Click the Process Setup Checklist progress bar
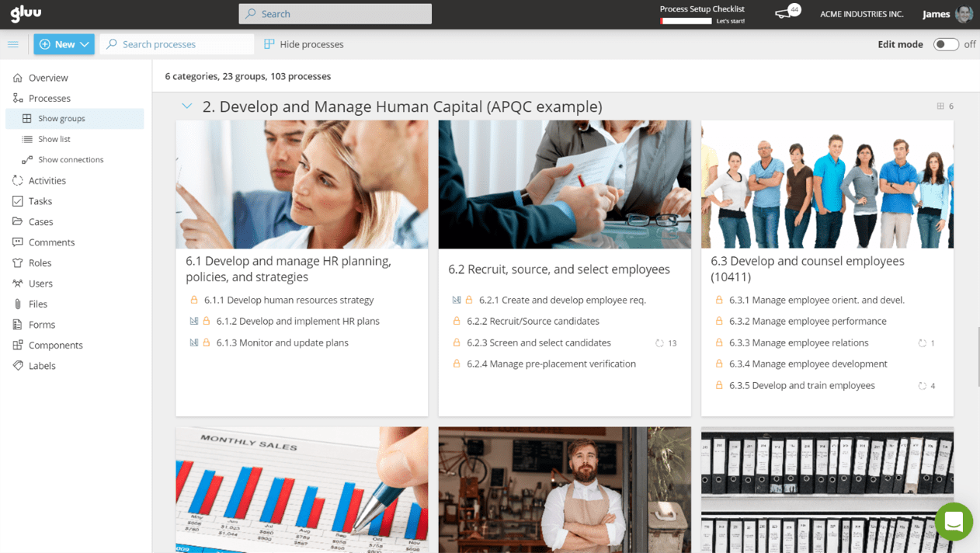Image resolution: width=980 pixels, height=553 pixels. [686, 21]
